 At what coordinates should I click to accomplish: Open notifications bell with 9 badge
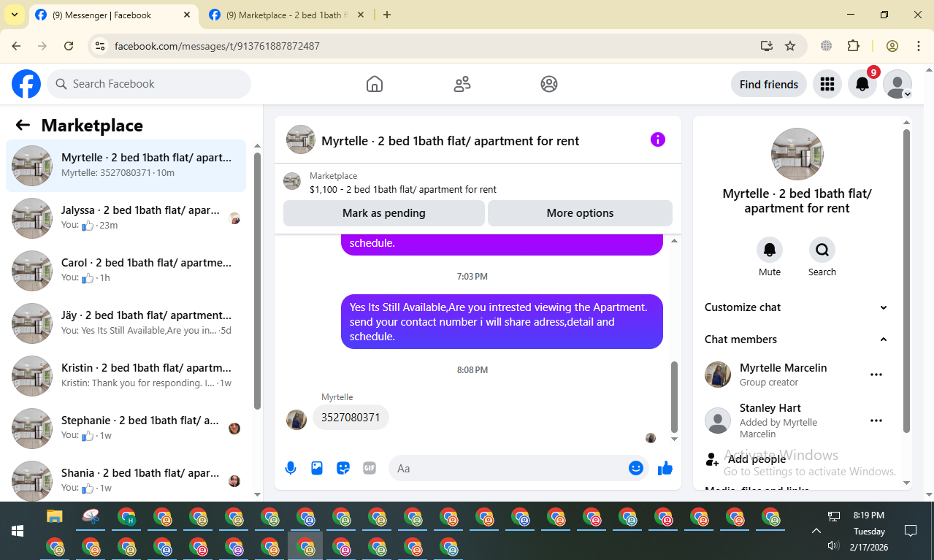[862, 84]
